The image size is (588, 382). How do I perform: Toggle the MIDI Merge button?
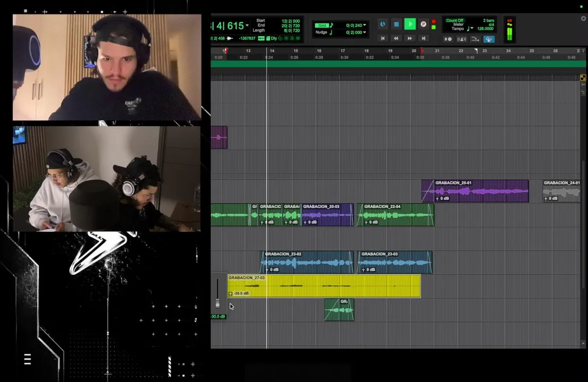coord(475,39)
